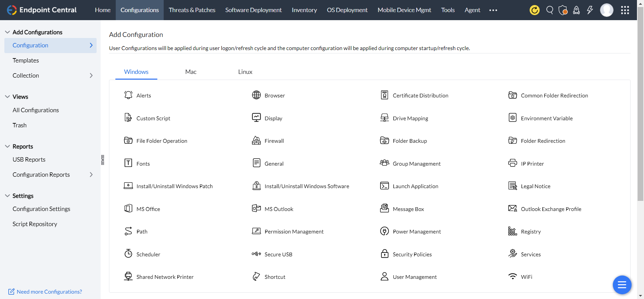Screen dimensions: 644x299
Task: Collapse the Views section
Action: click(x=7, y=97)
